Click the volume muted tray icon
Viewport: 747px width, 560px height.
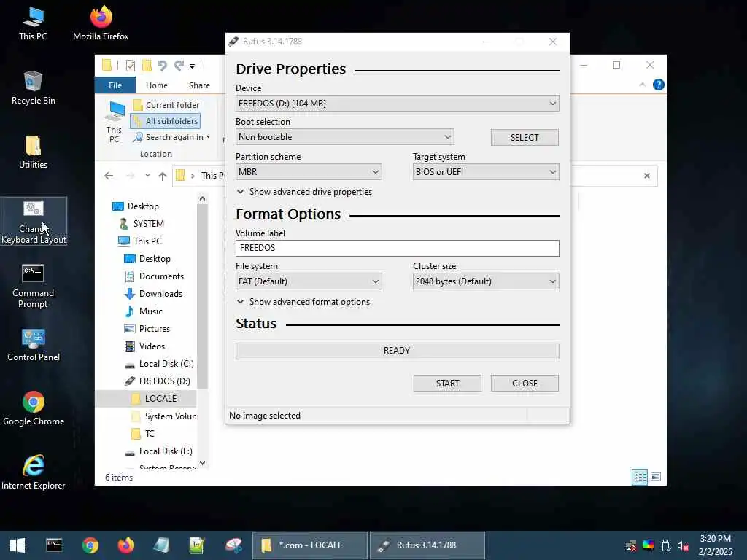[683, 545]
